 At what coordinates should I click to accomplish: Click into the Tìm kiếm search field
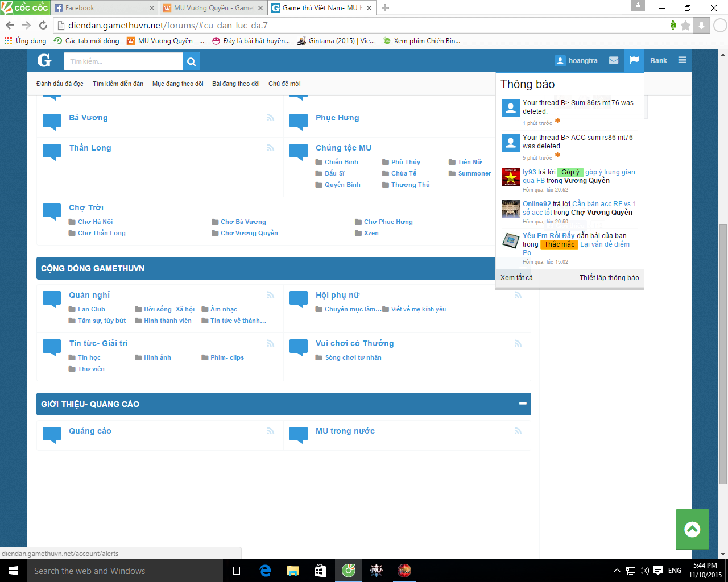tap(123, 61)
